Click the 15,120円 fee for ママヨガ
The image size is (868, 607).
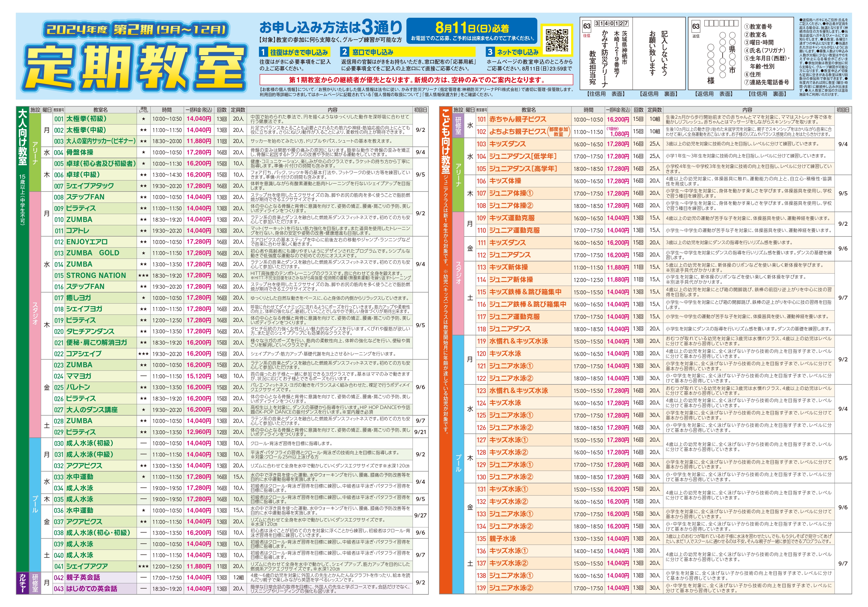(x=199, y=376)
